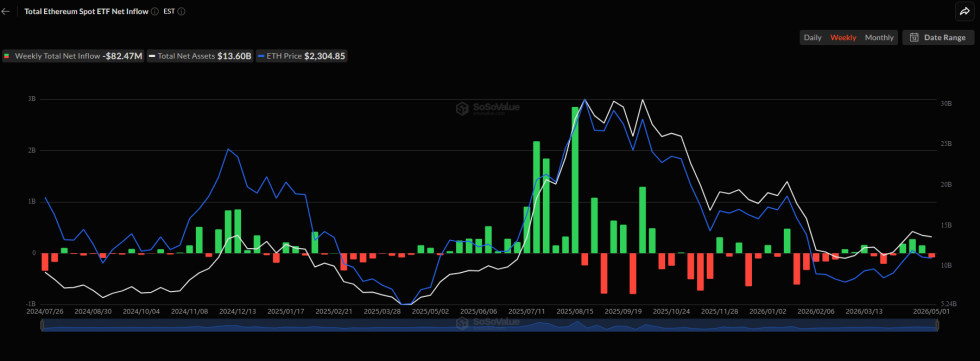980x361 pixels.
Task: Click the right handle of range slider
Action: tap(938, 325)
